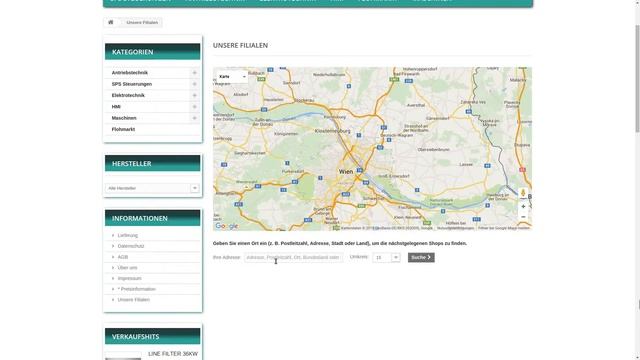
Task: Expand the Elektrotechnik category
Action: point(194,95)
